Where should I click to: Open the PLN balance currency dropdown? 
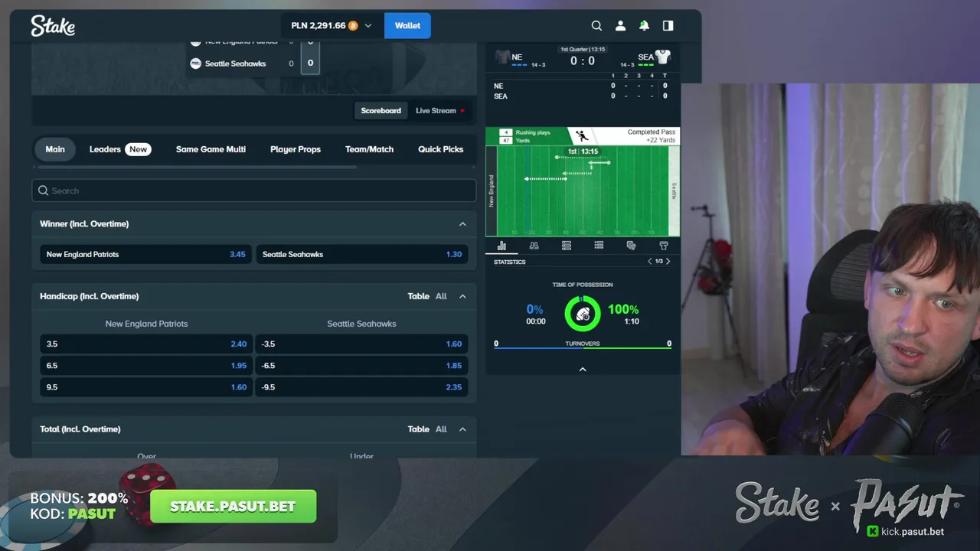point(331,25)
